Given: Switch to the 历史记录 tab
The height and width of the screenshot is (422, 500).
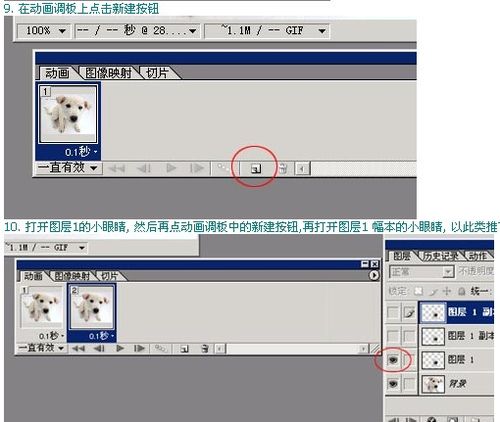Looking at the screenshot, I should (x=440, y=256).
